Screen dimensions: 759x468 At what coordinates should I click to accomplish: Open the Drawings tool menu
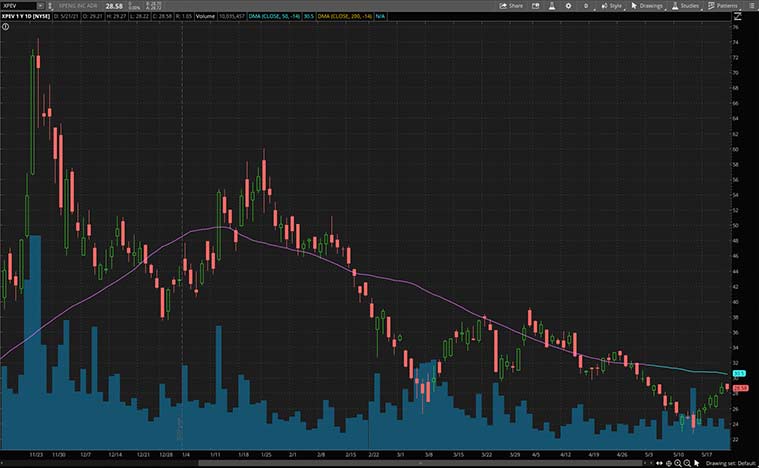[x=647, y=5]
